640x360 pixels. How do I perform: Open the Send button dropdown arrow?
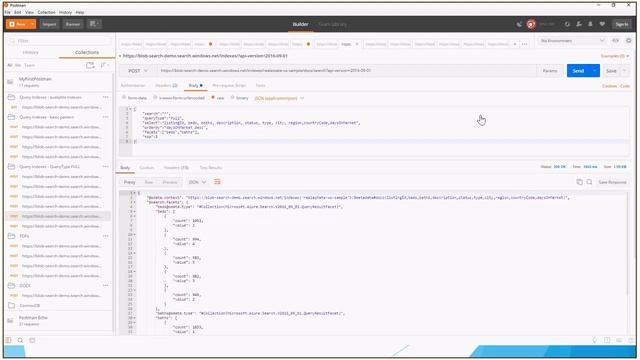click(x=595, y=71)
